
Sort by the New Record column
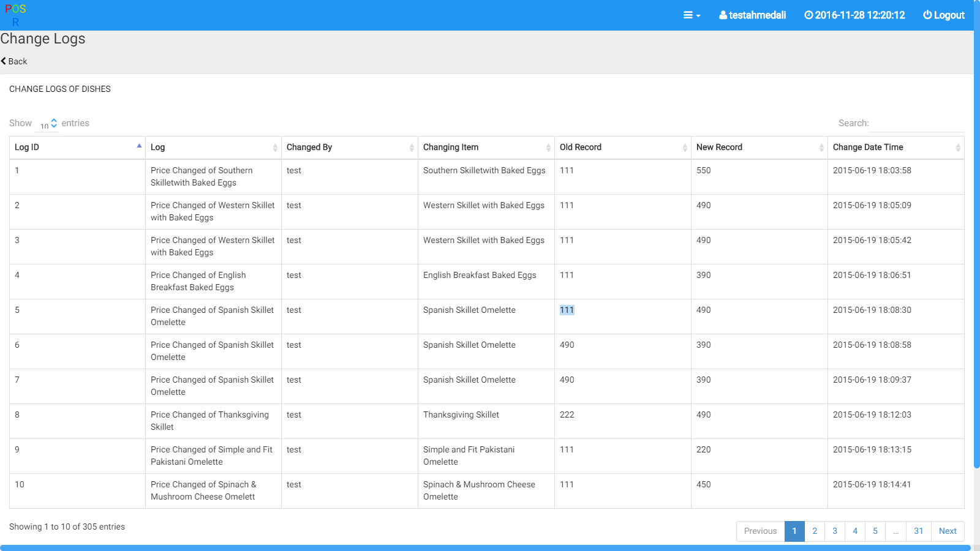tap(759, 148)
